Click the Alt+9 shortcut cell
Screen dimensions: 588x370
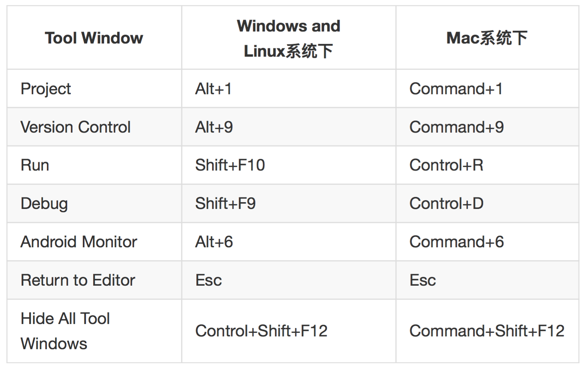pyautogui.click(x=214, y=127)
